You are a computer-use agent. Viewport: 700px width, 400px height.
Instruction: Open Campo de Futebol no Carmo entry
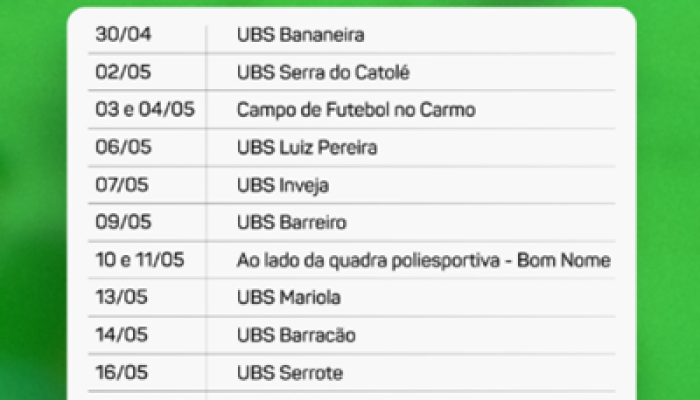[x=356, y=110]
